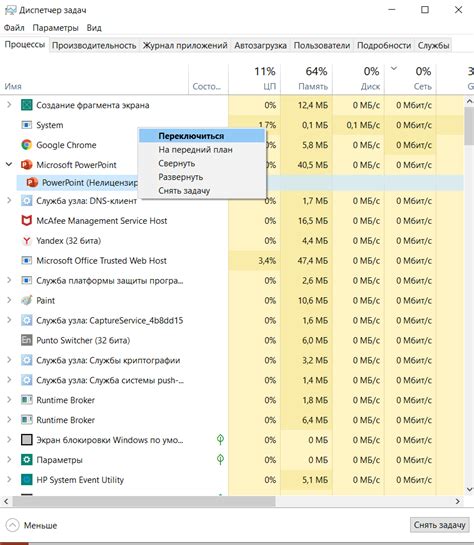Click the horizontal scrollbar thumb
Image resolution: width=474 pixels, height=545 pixels.
tap(144, 501)
